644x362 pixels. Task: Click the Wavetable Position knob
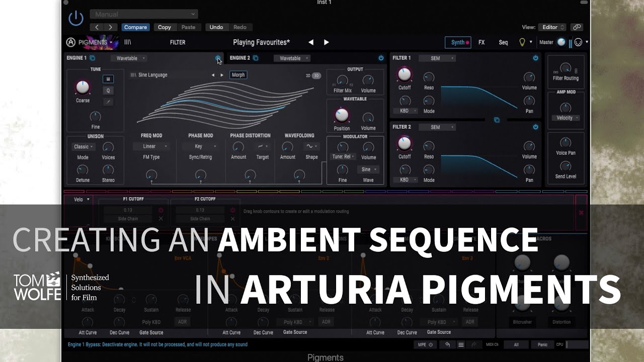pyautogui.click(x=342, y=115)
